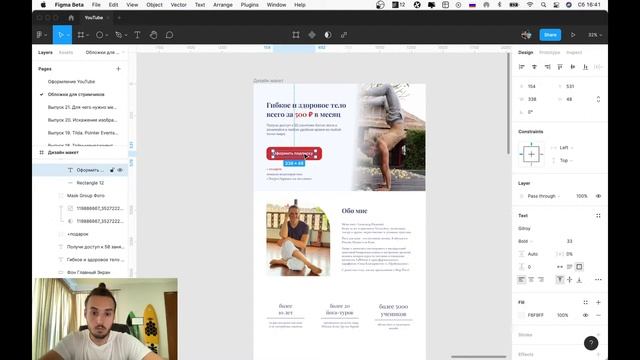
Task: Open fill style picker icon
Action: tap(585, 302)
